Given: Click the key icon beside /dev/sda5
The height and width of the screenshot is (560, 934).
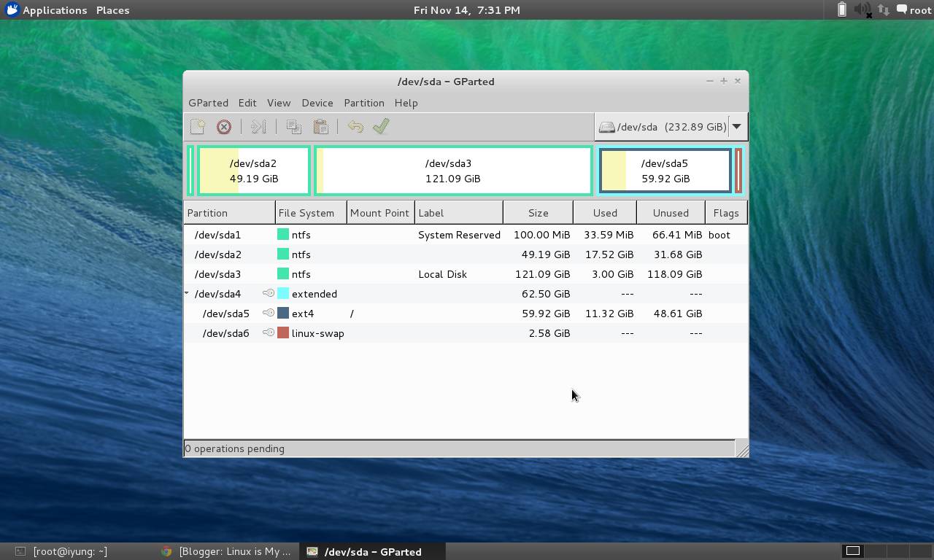Looking at the screenshot, I should tap(269, 313).
